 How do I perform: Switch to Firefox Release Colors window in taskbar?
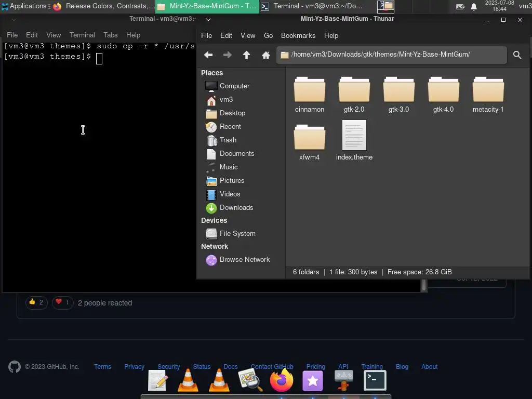pyautogui.click(x=104, y=6)
